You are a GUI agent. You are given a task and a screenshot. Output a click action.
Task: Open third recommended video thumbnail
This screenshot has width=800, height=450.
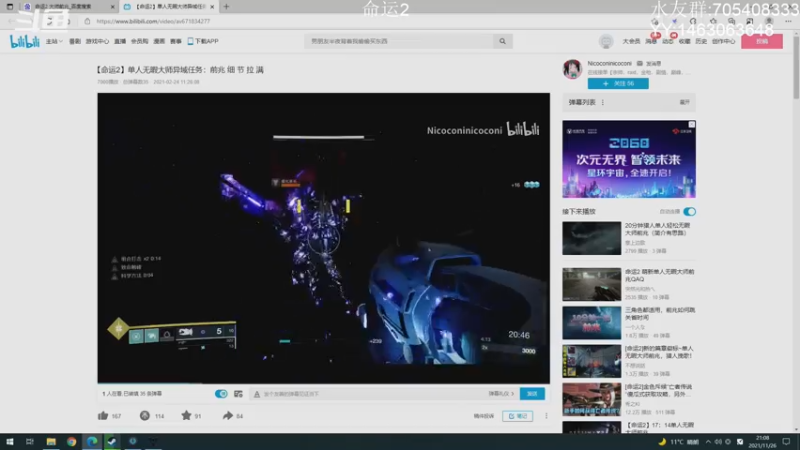[x=592, y=322]
